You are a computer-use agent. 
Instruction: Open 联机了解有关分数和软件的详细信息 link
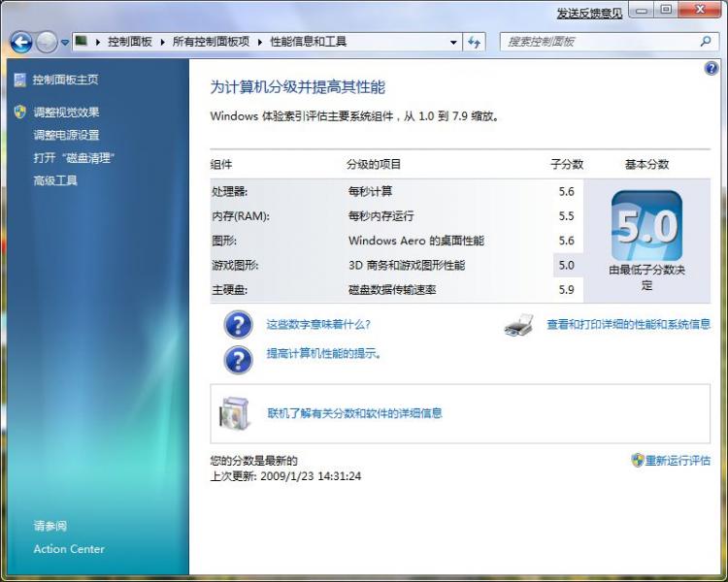click(354, 413)
